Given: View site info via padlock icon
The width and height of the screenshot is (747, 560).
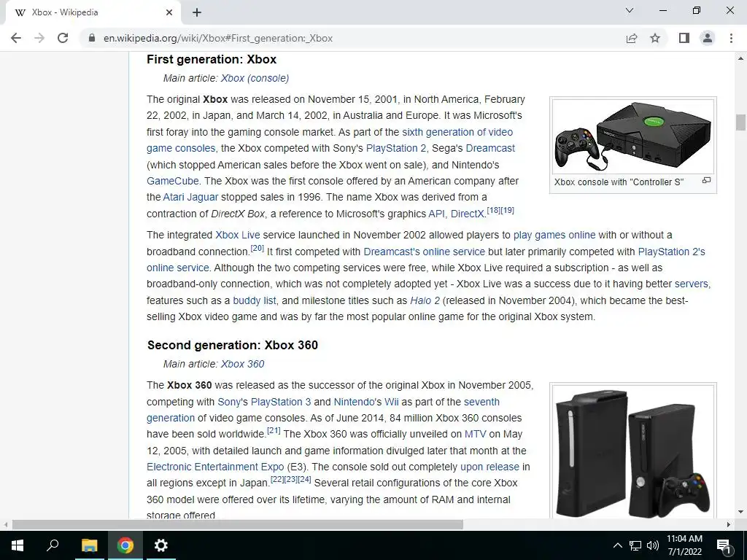Looking at the screenshot, I should coord(92,38).
